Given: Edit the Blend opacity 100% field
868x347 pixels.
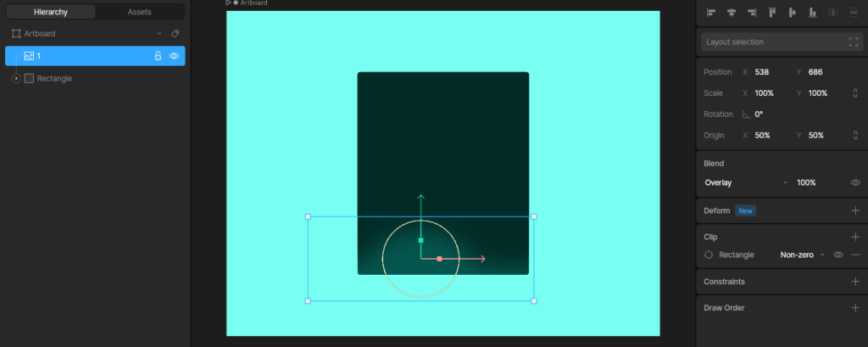Looking at the screenshot, I should (x=806, y=183).
